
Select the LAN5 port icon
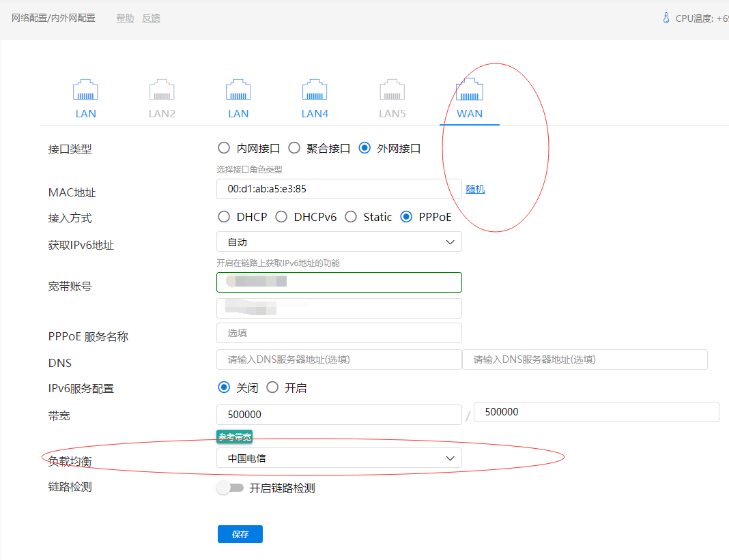pyautogui.click(x=392, y=90)
